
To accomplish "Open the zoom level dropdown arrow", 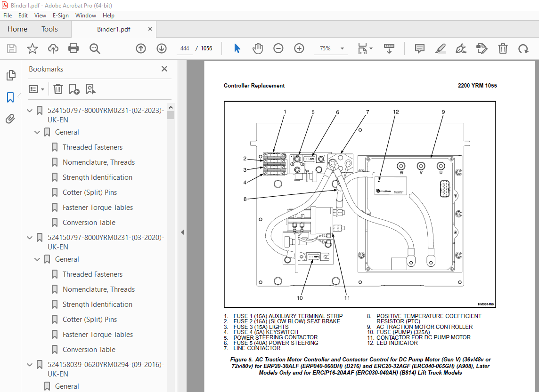I will pyautogui.click(x=342, y=48).
